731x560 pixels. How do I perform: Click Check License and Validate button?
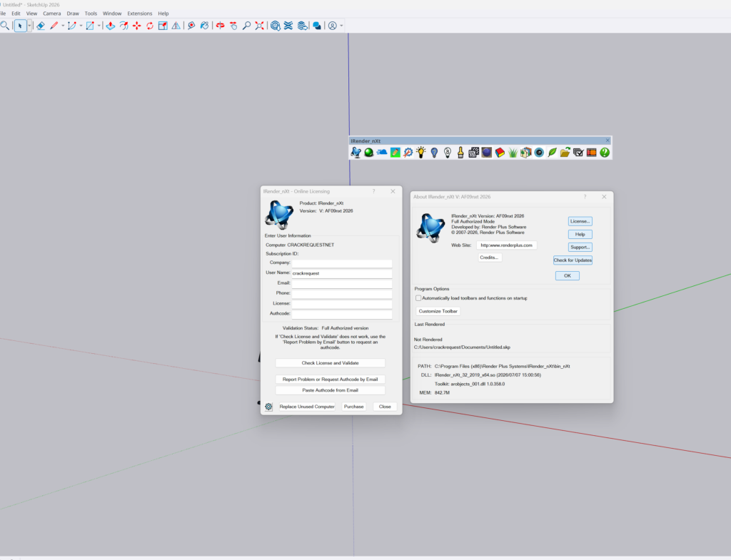click(x=330, y=363)
